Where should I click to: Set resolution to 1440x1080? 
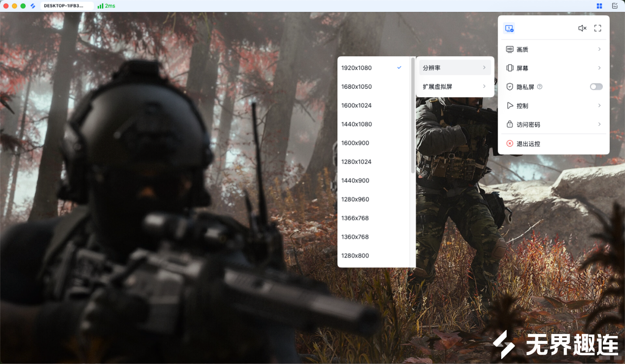point(373,124)
